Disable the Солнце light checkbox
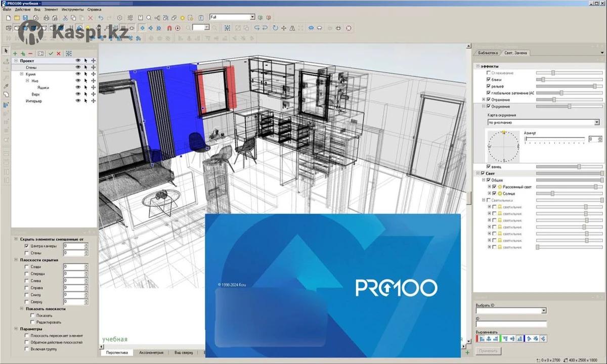607x364 pixels. (x=495, y=194)
